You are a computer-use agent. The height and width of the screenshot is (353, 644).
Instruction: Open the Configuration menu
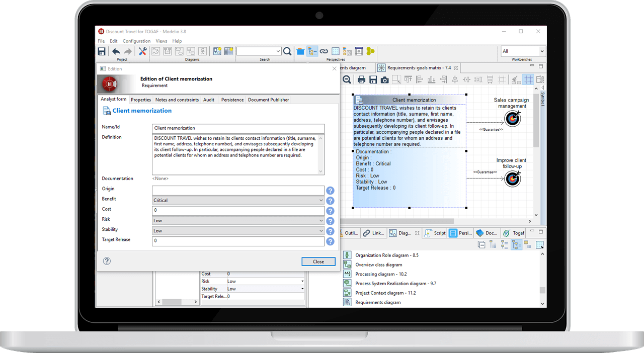pos(136,41)
